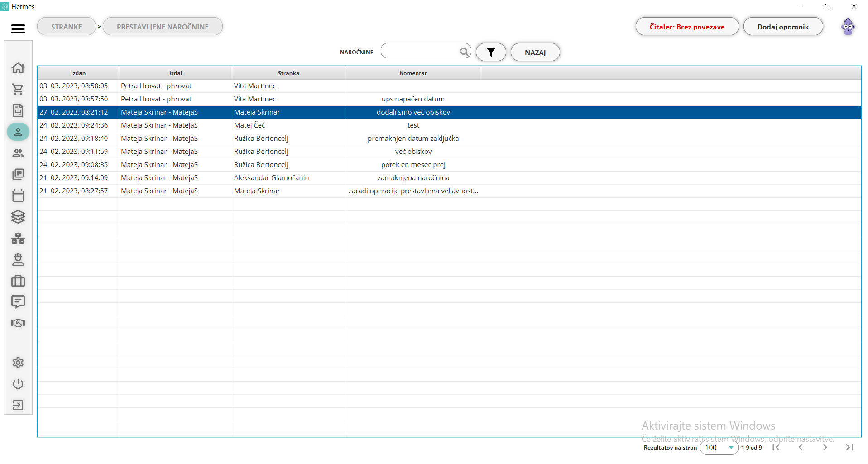The width and height of the screenshot is (868, 464).
Task: Click the PRESTAVLJENE NAROČNINE breadcrumb button
Action: [x=163, y=27]
